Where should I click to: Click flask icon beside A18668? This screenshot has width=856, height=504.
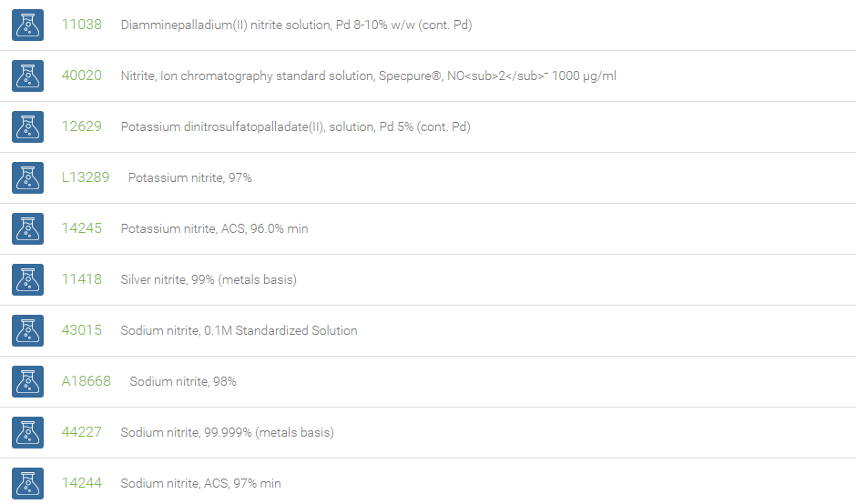[x=28, y=381]
